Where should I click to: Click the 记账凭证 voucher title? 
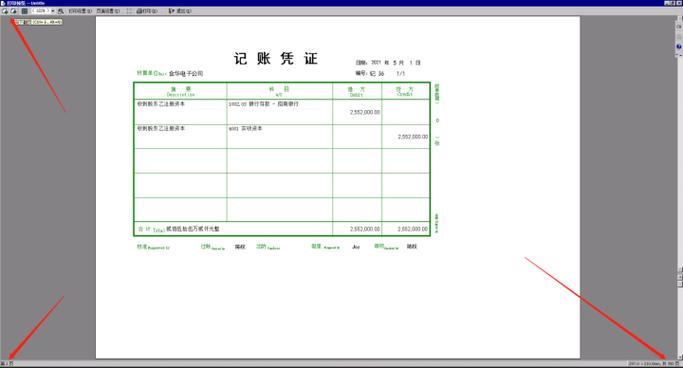click(276, 59)
